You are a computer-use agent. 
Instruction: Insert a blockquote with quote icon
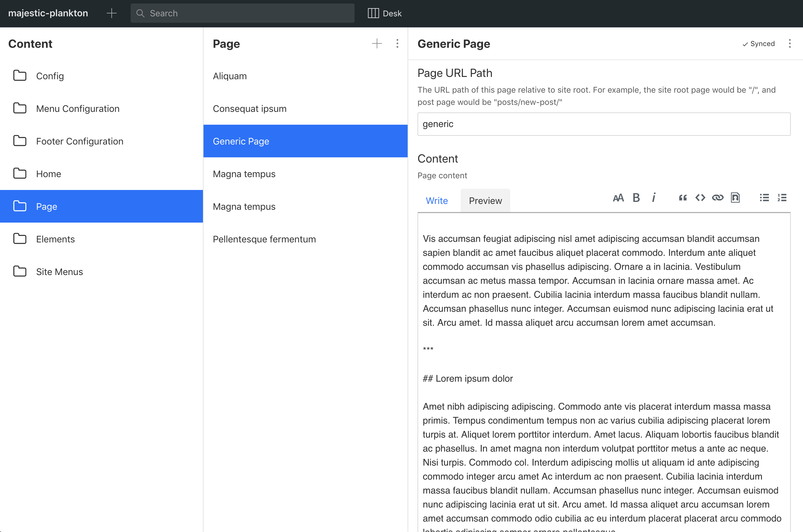[x=683, y=198]
